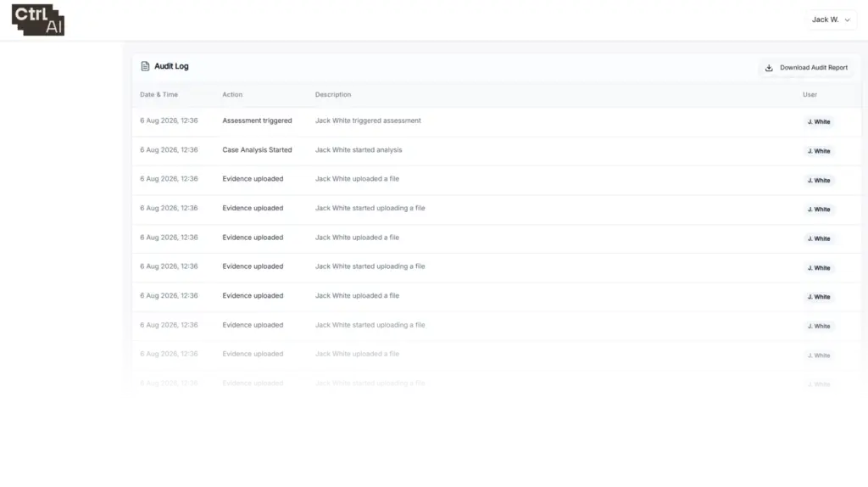The width and height of the screenshot is (868, 487).
Task: Click the Action column header
Action: click(x=232, y=95)
